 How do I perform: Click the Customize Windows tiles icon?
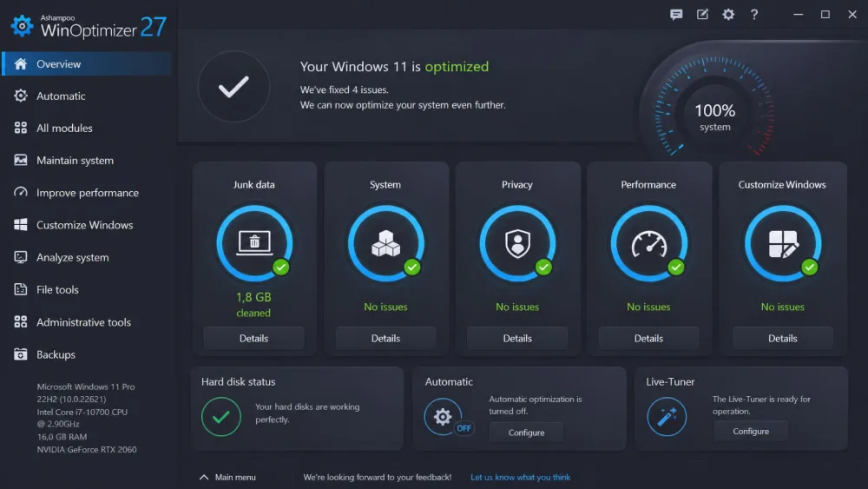pyautogui.click(x=783, y=244)
